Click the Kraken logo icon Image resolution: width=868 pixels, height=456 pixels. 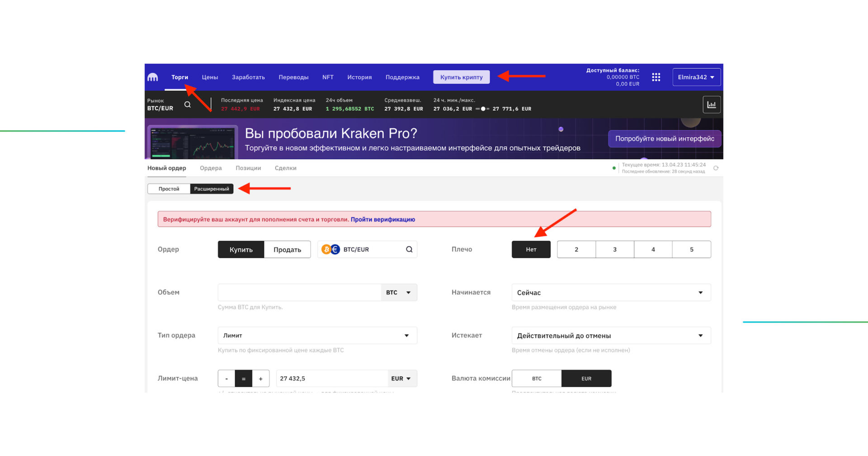(152, 77)
